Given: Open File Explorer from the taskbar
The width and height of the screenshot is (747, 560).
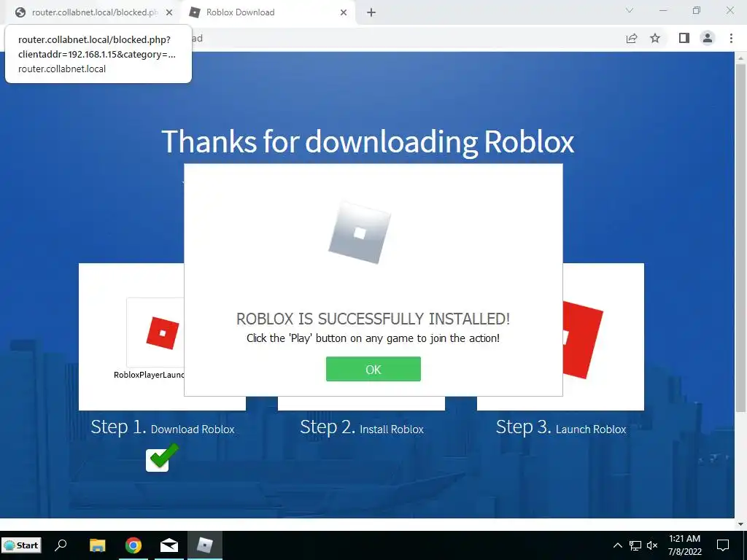Looking at the screenshot, I should click(x=97, y=545).
